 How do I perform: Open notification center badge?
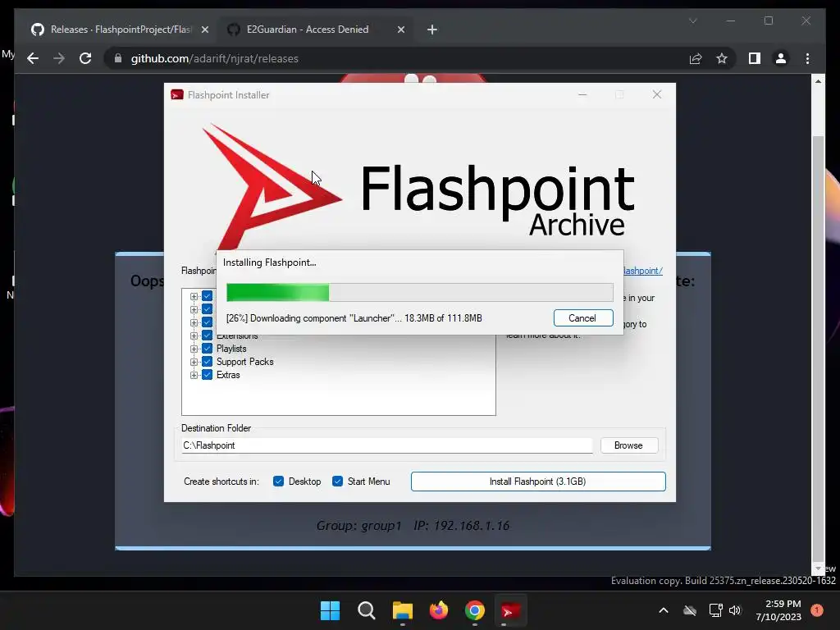click(817, 610)
